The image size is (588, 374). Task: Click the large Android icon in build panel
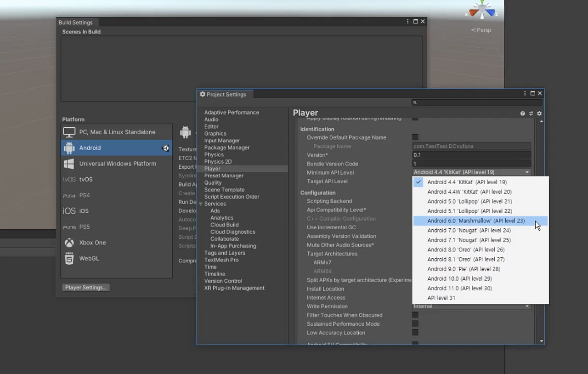(x=186, y=132)
